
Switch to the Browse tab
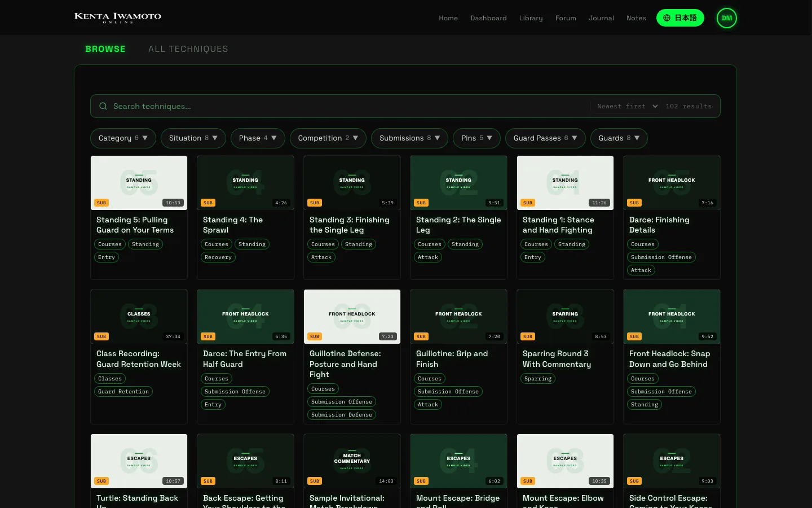[105, 49]
